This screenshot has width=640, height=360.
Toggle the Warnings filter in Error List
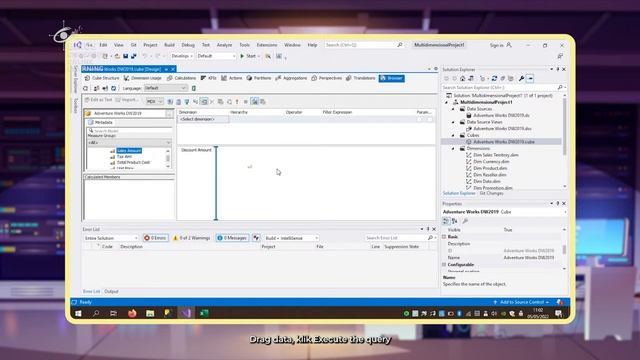[191, 238]
